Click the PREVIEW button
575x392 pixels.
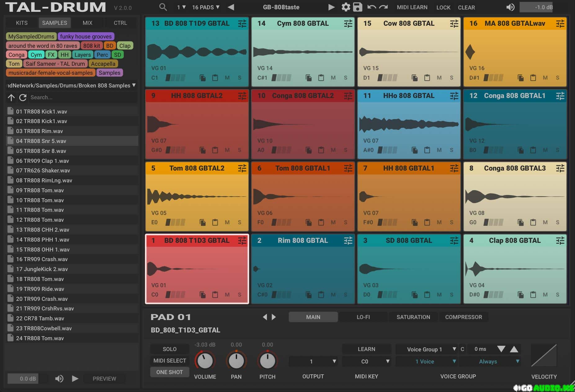104,379
